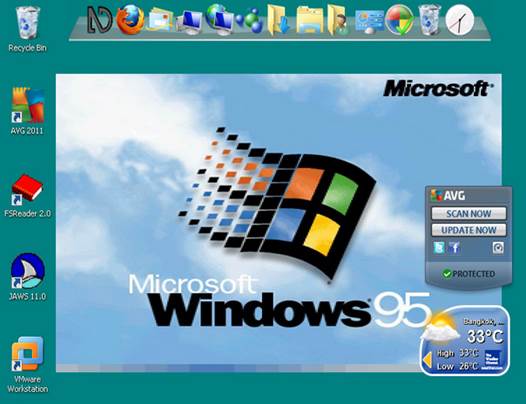
Task: Click the Bangkok location in weather gadget
Action: tap(483, 321)
